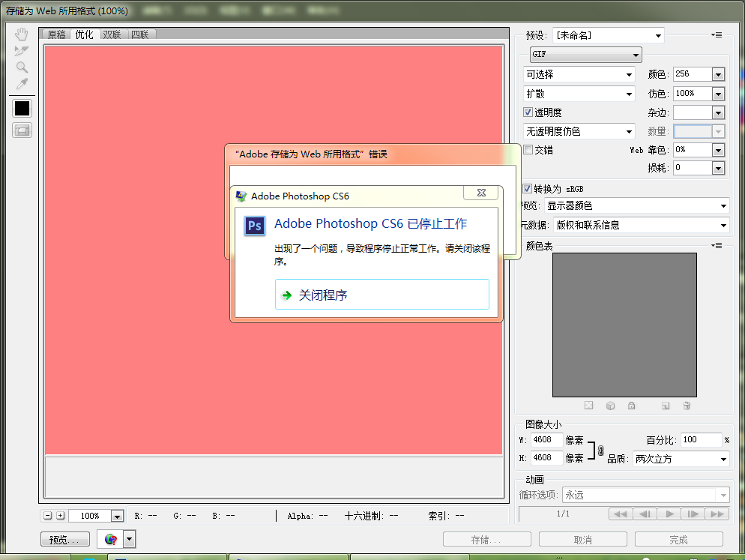This screenshot has width=745, height=560.
Task: Open the browser selection dropdown arrow
Action: (130, 539)
